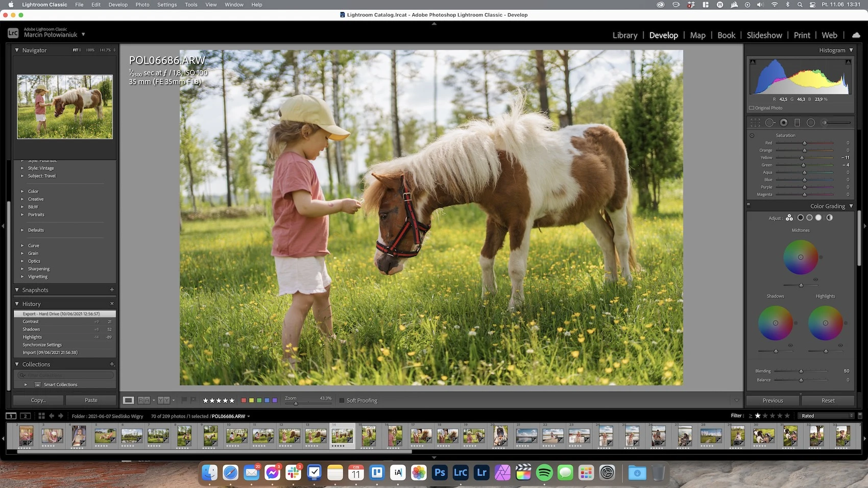Open grid view from filmstrip bar
868x488 pixels.
(x=42, y=416)
